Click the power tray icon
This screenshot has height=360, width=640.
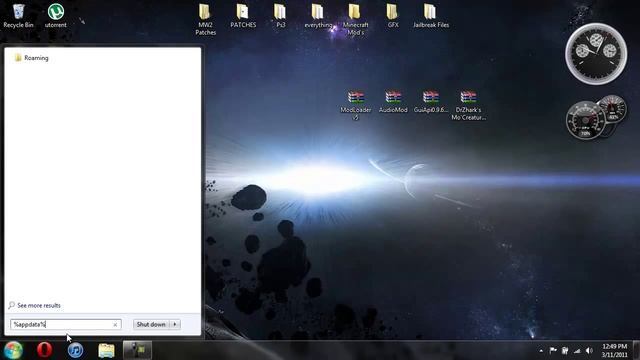tap(565, 351)
